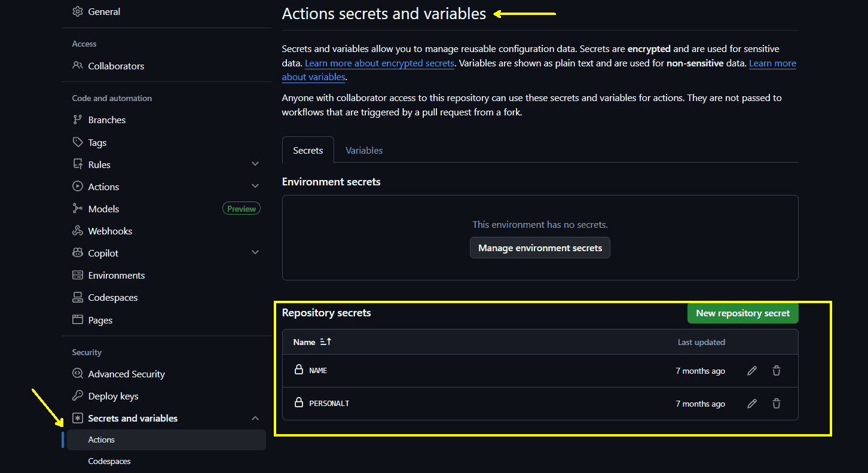868x473 pixels.
Task: Collapse the Secrets and variables chevron
Action: pos(255,418)
